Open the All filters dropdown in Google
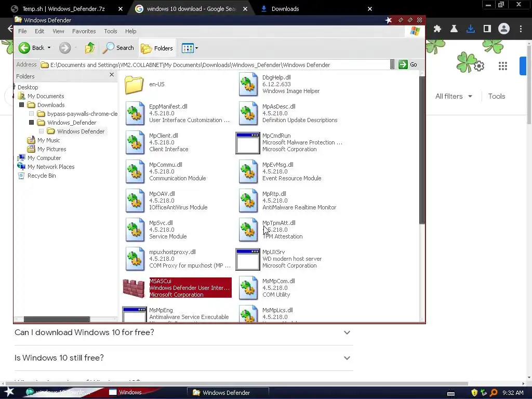Screen dimensions: 532x399 click(x=454, y=96)
